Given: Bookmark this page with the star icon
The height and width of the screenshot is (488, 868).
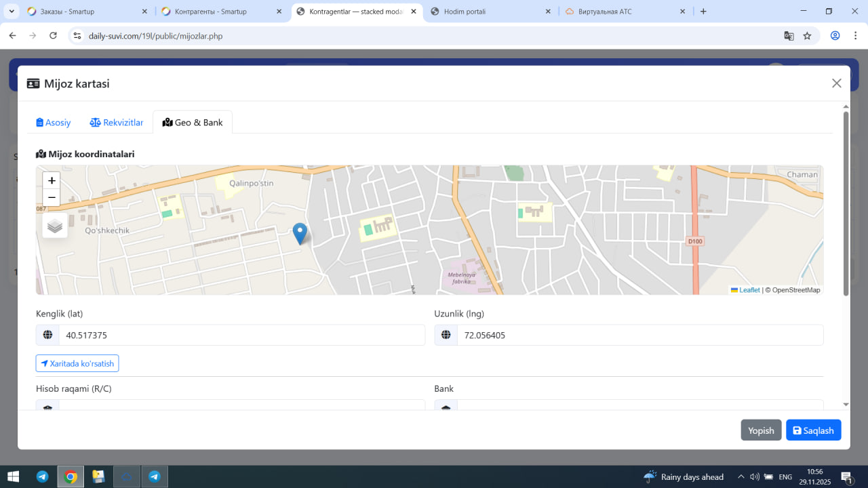Looking at the screenshot, I should tap(807, 36).
